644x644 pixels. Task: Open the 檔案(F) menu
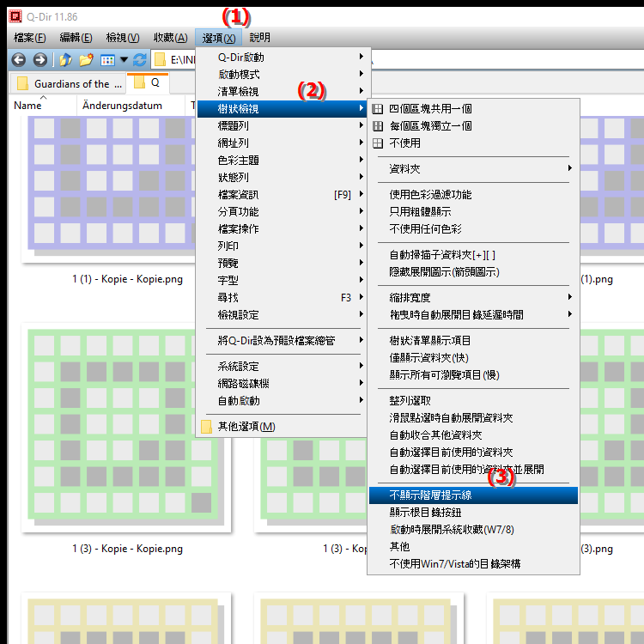30,38
